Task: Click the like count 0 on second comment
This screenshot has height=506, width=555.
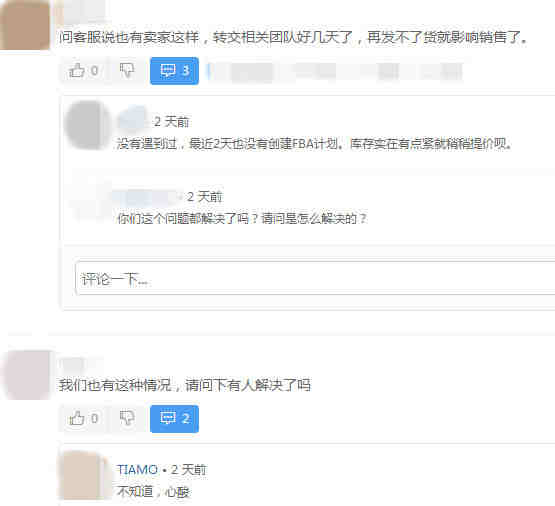Action: point(95,419)
